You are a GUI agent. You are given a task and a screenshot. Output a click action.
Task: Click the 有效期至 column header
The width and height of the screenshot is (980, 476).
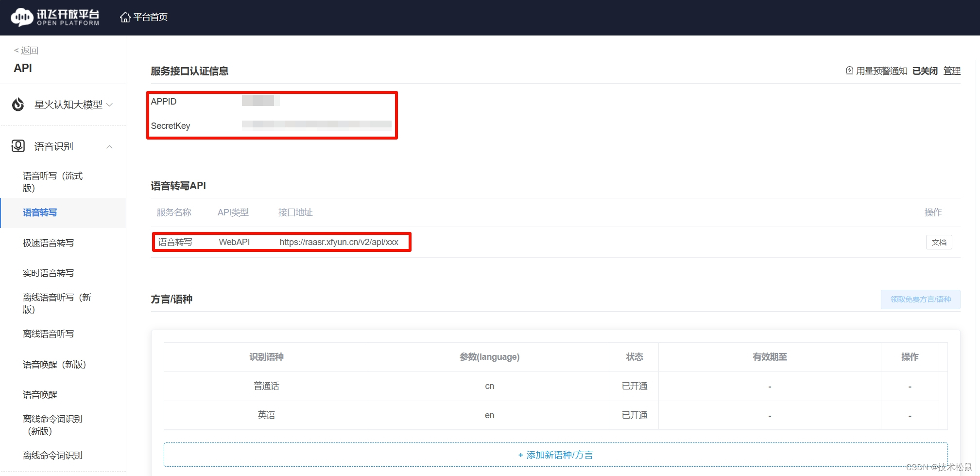coord(770,357)
